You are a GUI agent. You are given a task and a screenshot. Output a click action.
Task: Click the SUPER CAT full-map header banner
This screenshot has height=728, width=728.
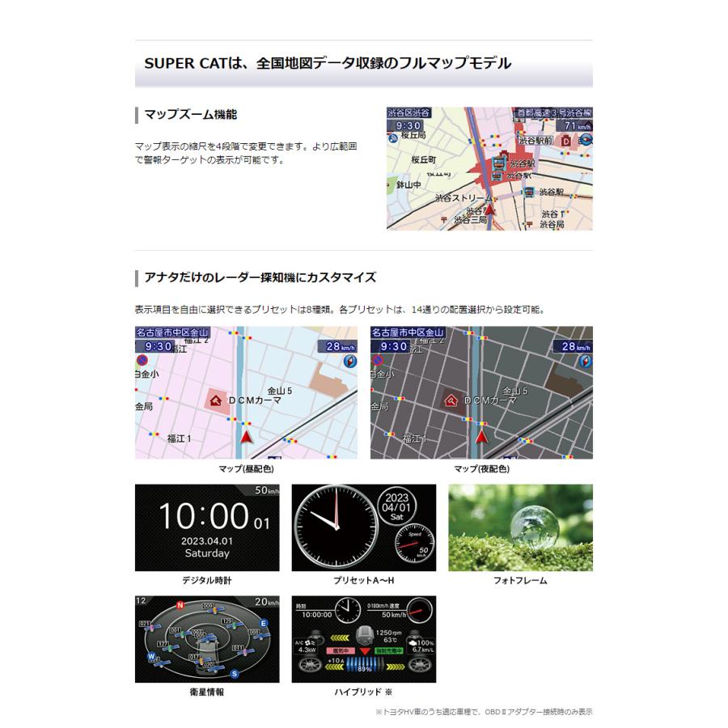pyautogui.click(x=363, y=63)
